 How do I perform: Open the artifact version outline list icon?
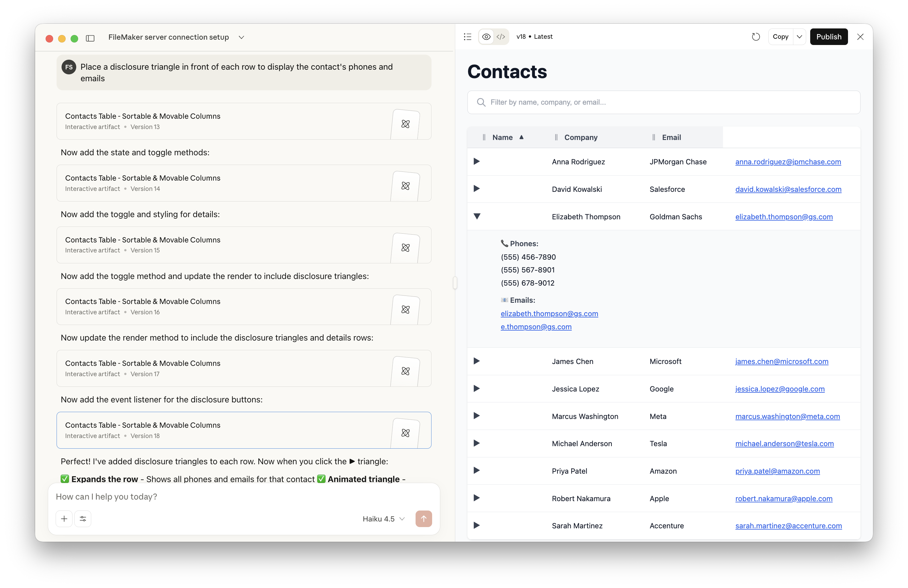[467, 37]
